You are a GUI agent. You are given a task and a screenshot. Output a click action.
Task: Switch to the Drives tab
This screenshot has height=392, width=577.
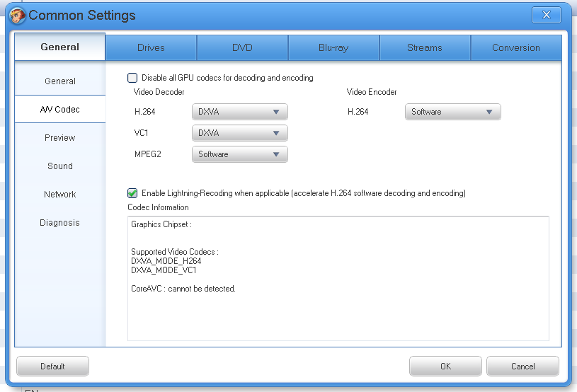tap(151, 48)
